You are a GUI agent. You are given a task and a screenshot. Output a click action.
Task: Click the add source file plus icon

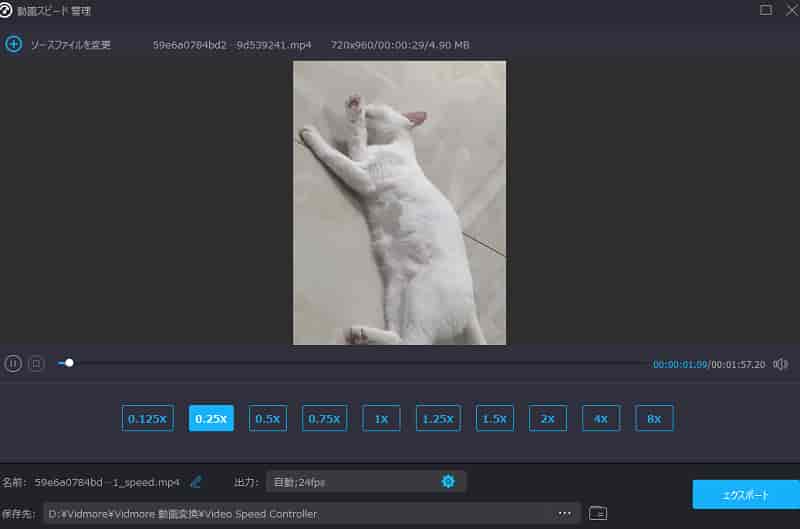(x=13, y=44)
